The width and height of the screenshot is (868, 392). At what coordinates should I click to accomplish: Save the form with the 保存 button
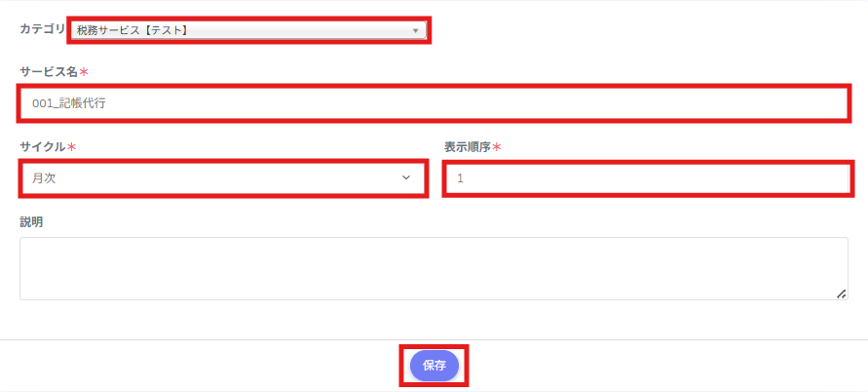point(434,366)
